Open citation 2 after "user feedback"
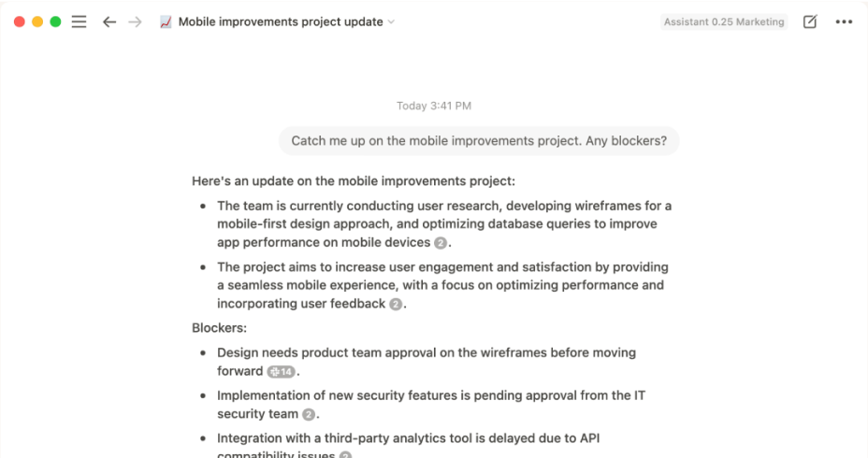Screen dimensions: 868x458 (396, 304)
